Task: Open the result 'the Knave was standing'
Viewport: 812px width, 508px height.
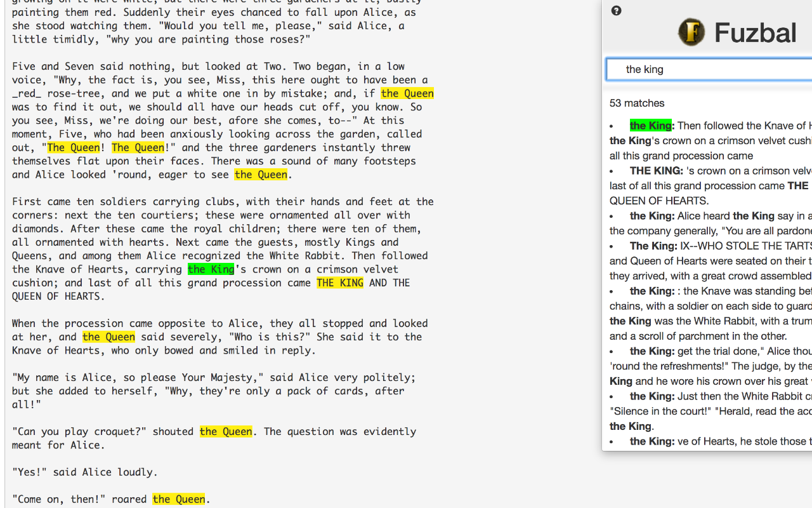Action: (x=710, y=313)
